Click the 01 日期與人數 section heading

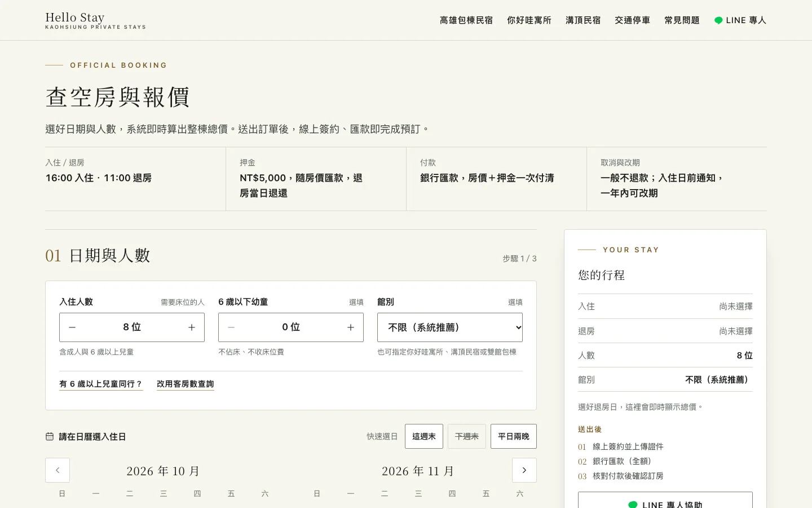pyautogui.click(x=98, y=256)
